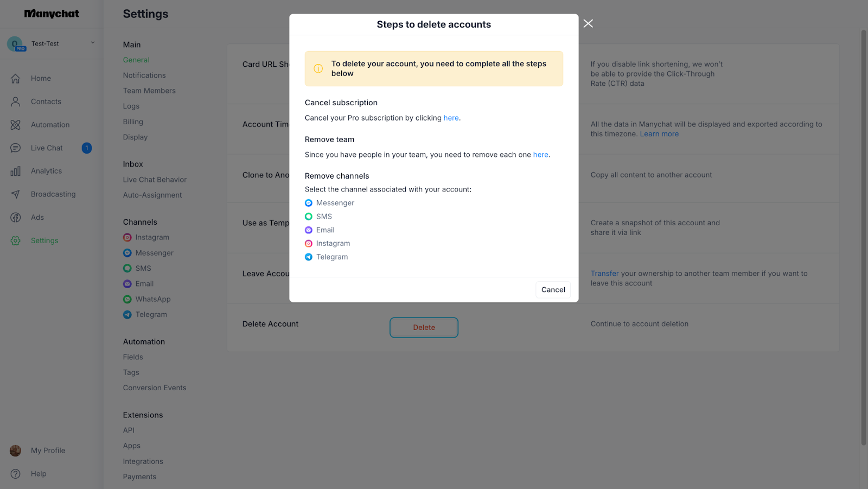Open Contacts person icon in sidebar

coord(15,101)
